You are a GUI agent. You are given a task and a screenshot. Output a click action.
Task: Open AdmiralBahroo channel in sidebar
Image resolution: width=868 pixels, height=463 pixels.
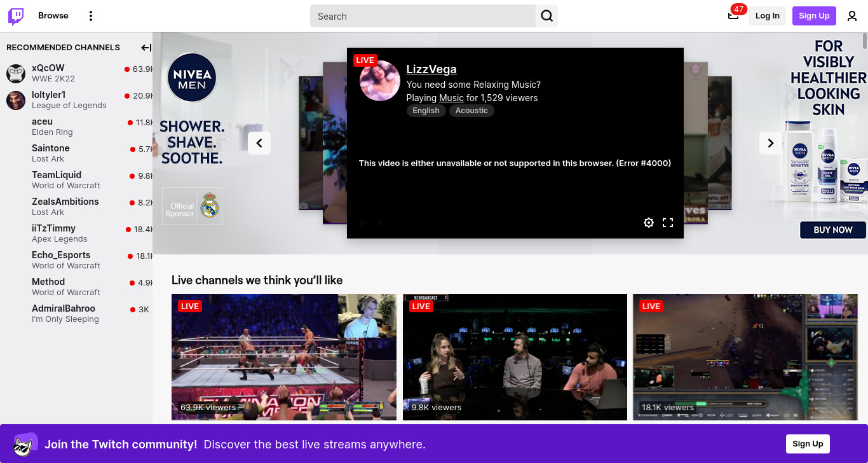[x=76, y=314]
